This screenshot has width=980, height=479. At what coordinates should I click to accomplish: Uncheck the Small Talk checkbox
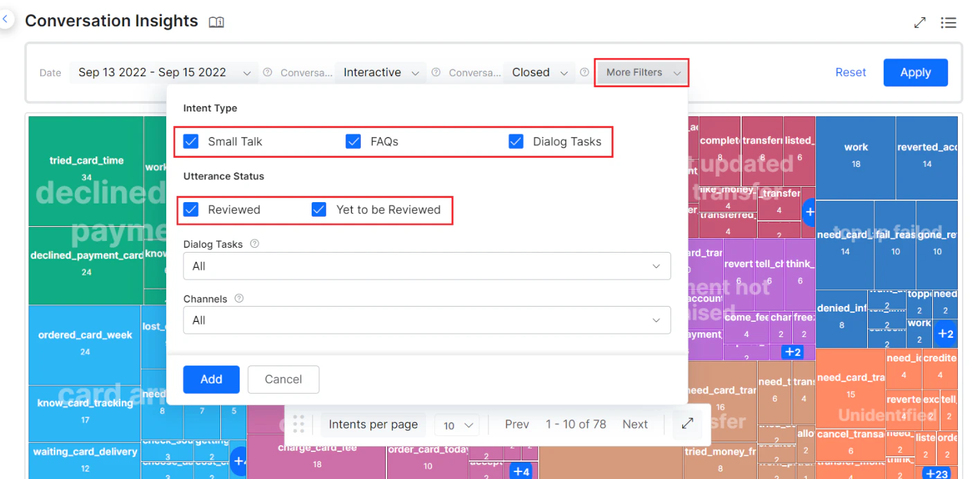pos(190,141)
